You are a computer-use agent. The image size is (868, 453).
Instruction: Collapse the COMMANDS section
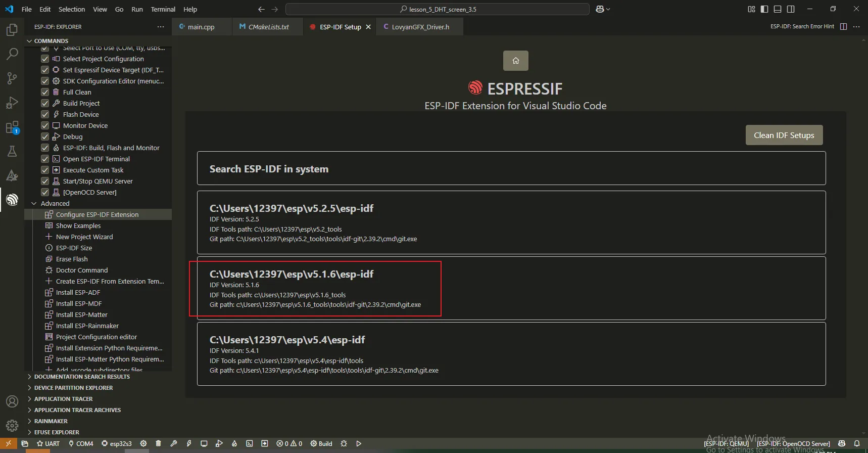[x=98, y=41]
